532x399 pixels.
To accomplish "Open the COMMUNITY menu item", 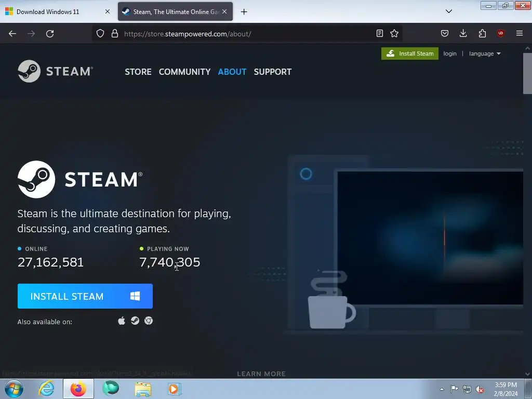I will tap(184, 72).
